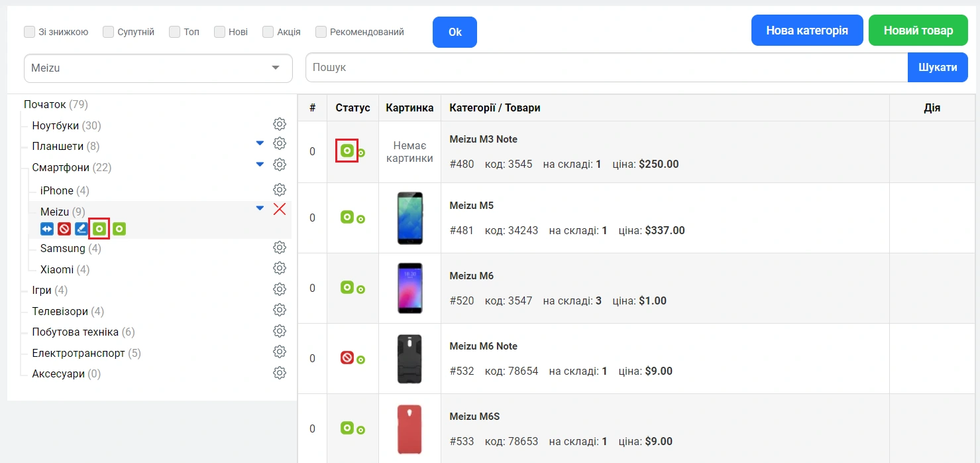Click the blue edit pencil icon under Meizu
The width and height of the screenshot is (980, 463).
click(x=81, y=230)
